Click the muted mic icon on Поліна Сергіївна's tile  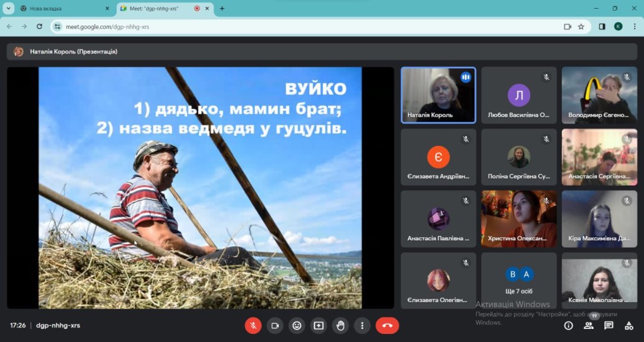(546, 139)
